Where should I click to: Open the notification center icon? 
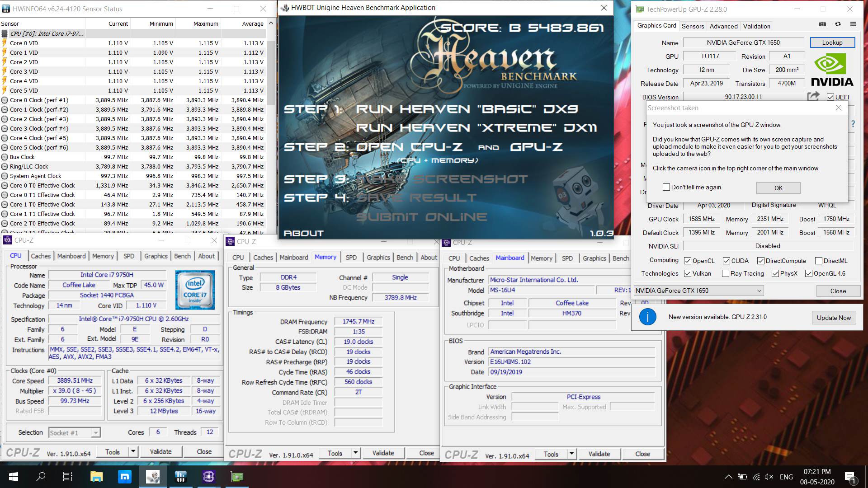tap(850, 477)
